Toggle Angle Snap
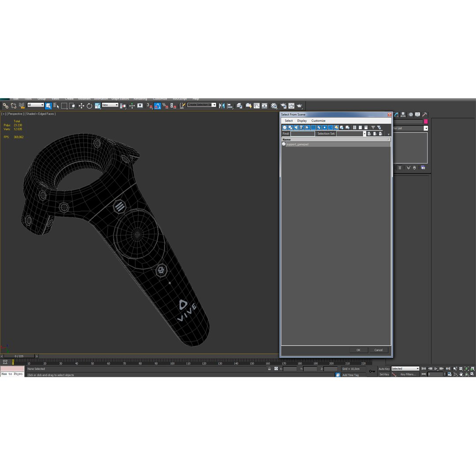Viewport: 476px width, 476px height. pyautogui.click(x=157, y=106)
